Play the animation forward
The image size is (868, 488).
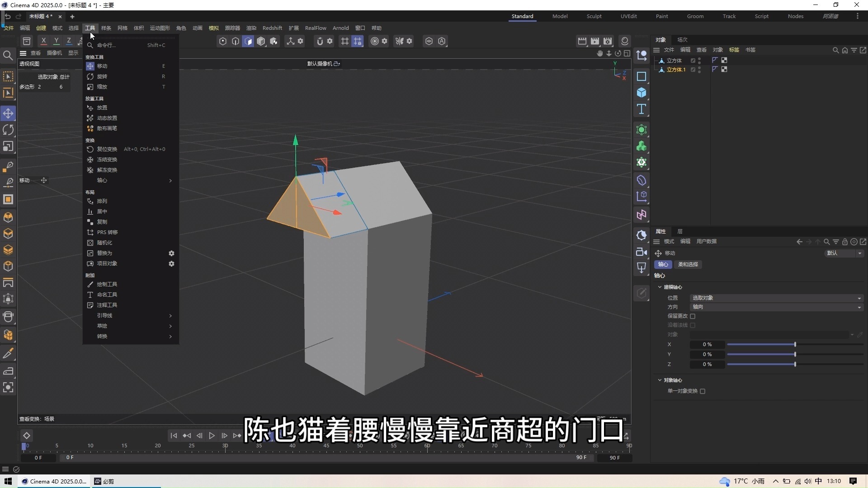point(212,436)
